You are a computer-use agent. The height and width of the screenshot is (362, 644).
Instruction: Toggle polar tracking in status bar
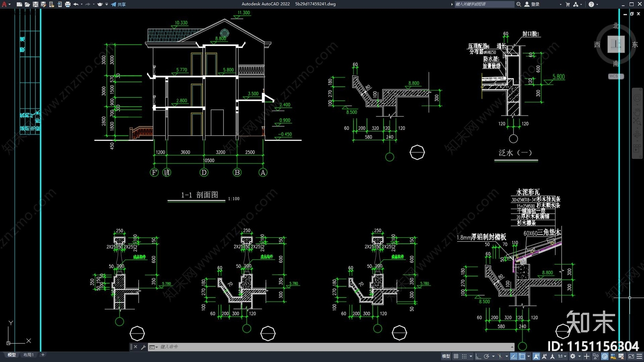[x=487, y=356]
